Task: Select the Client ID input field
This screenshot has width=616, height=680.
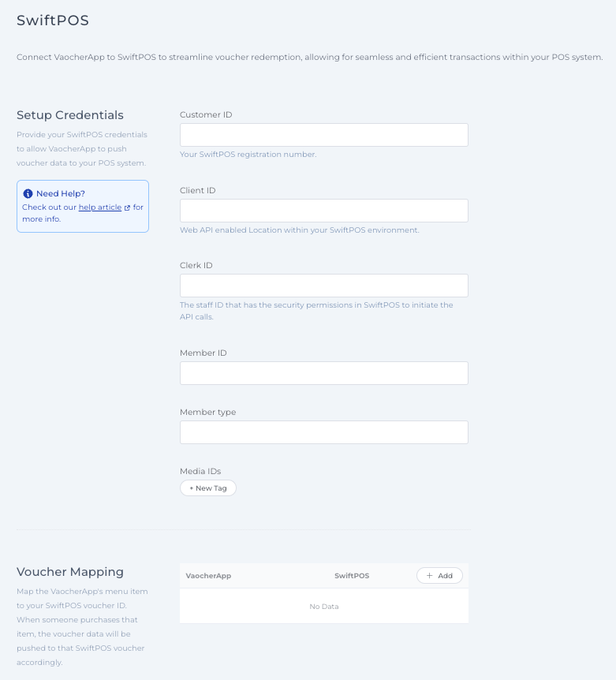Action: pos(323,210)
